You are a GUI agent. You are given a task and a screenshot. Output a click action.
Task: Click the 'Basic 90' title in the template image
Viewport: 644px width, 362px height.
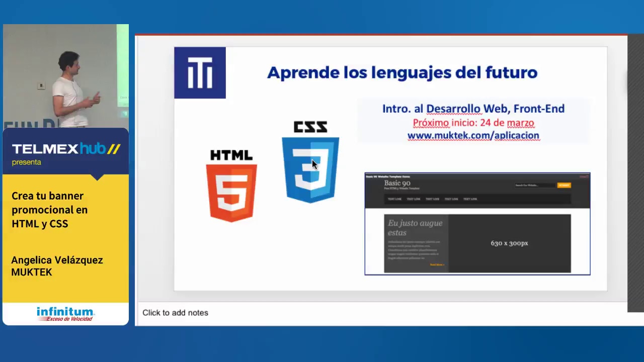point(397,183)
